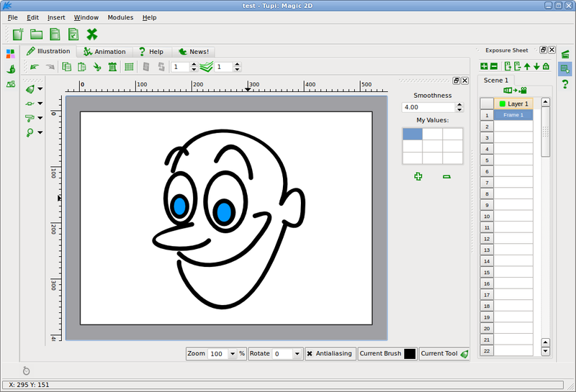This screenshot has height=392, width=576.
Task: Click the padlock Lock Frame icon
Action: tap(546, 67)
